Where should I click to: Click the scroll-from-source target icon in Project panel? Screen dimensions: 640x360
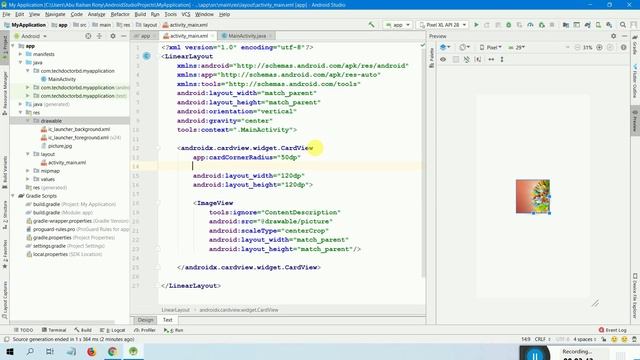[88, 36]
